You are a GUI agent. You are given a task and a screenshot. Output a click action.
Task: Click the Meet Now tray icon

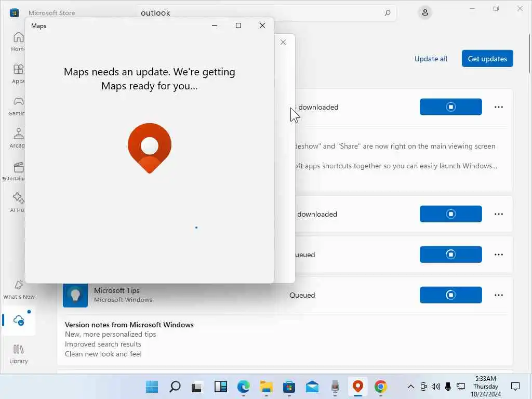click(x=423, y=387)
